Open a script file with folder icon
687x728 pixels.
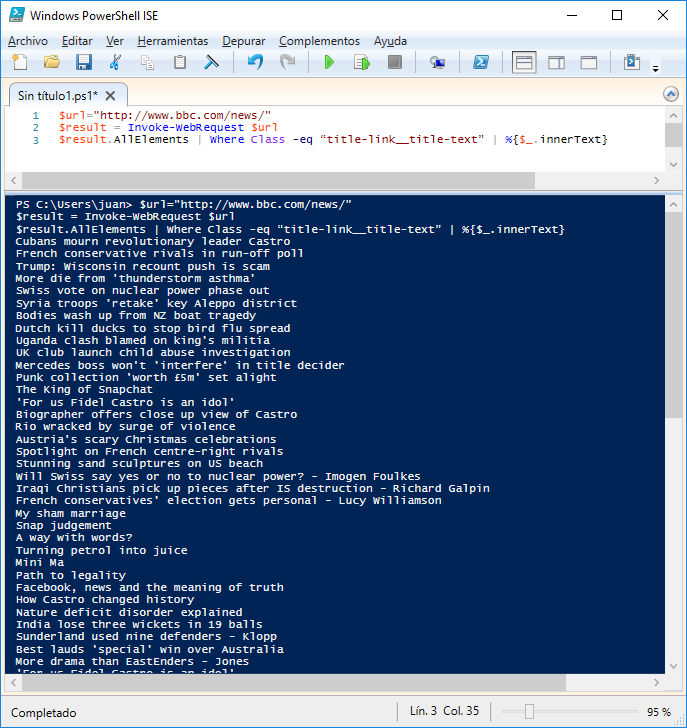[51, 63]
